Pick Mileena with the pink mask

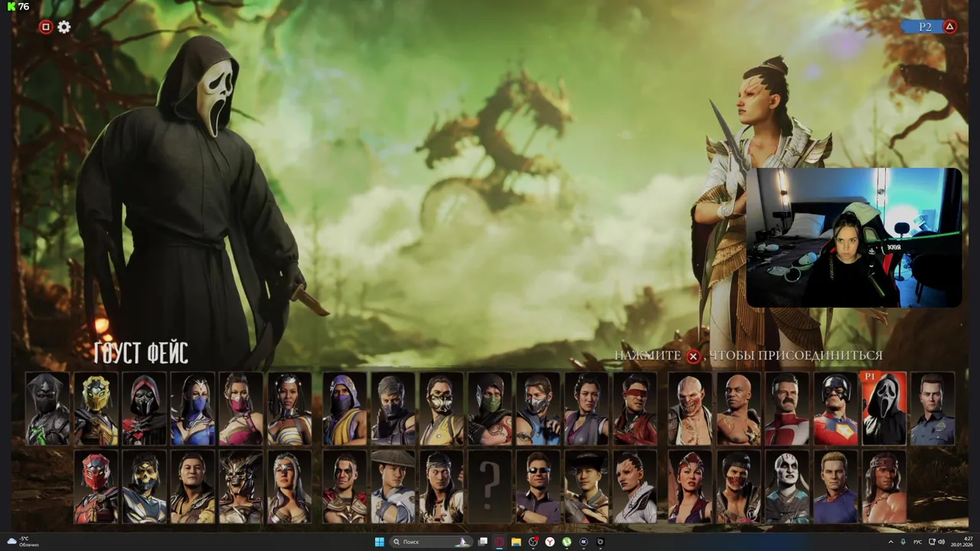240,409
